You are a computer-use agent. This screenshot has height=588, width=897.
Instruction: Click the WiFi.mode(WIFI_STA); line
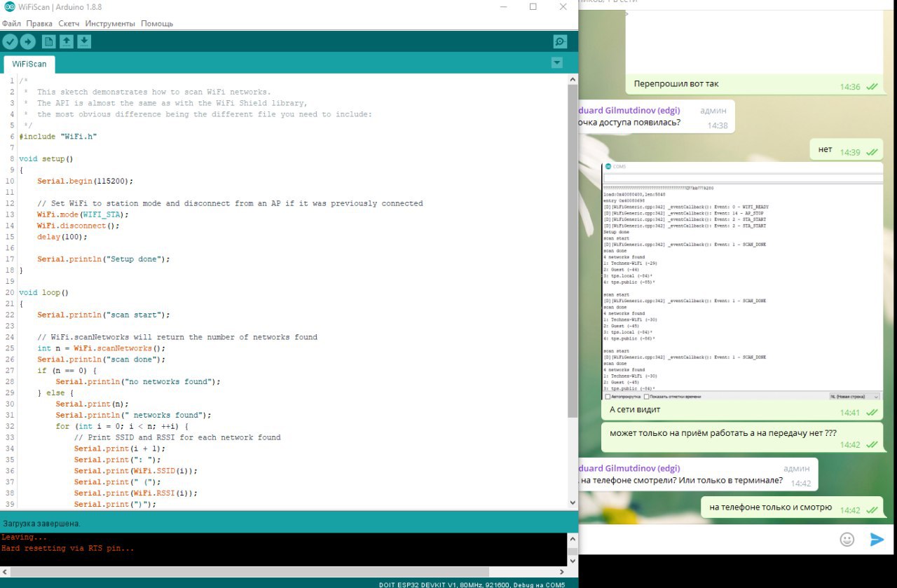pyautogui.click(x=83, y=214)
